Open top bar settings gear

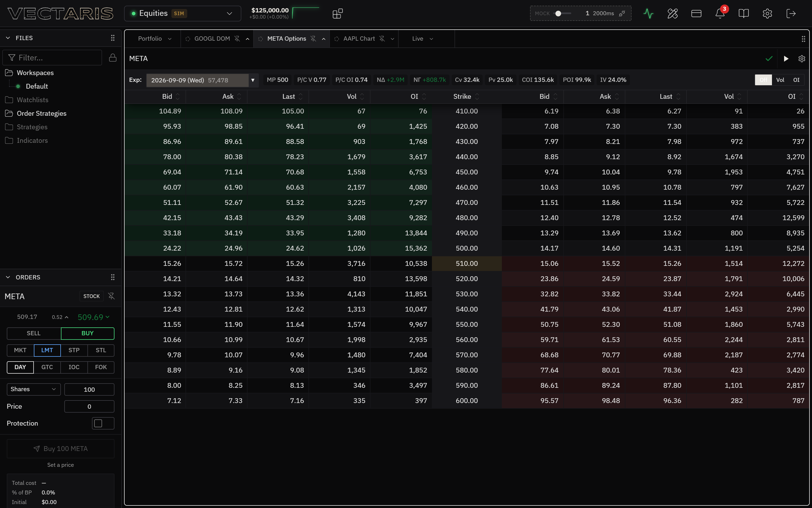pos(767,14)
